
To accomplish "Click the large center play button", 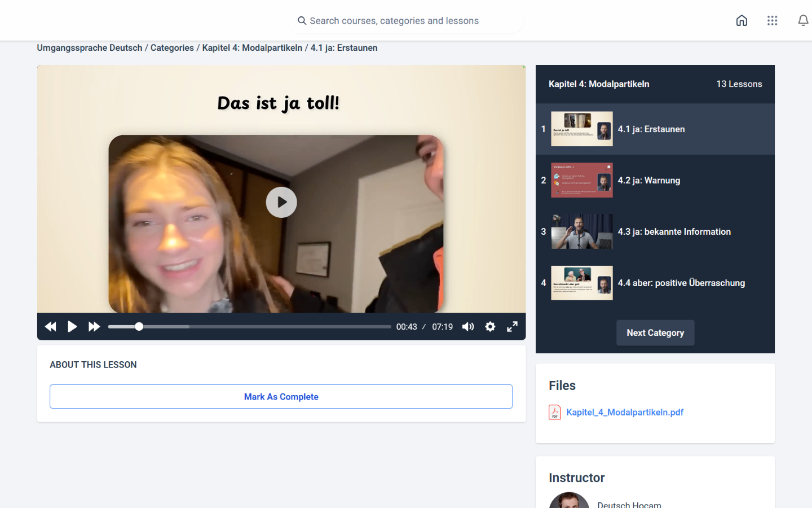I will (281, 202).
